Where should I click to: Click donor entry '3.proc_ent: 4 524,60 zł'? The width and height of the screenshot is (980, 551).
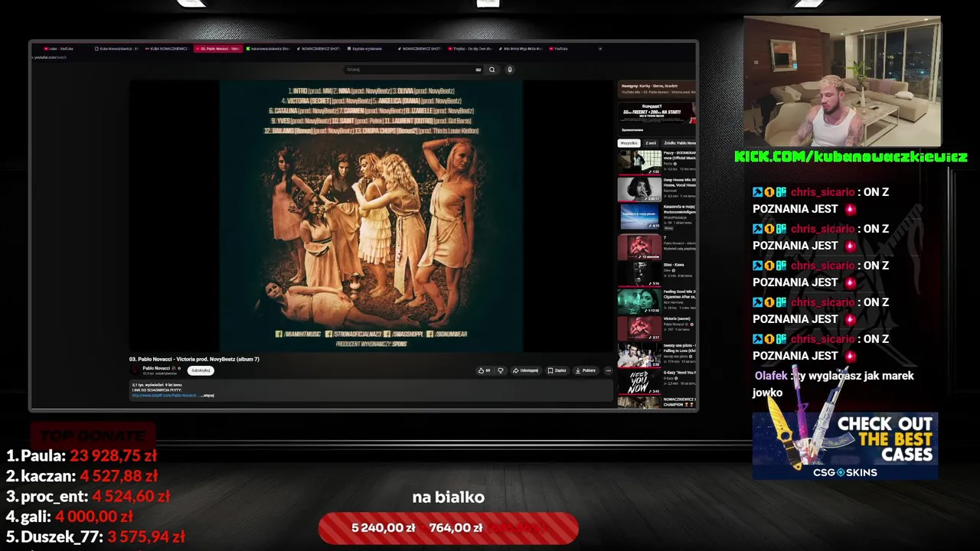click(88, 496)
